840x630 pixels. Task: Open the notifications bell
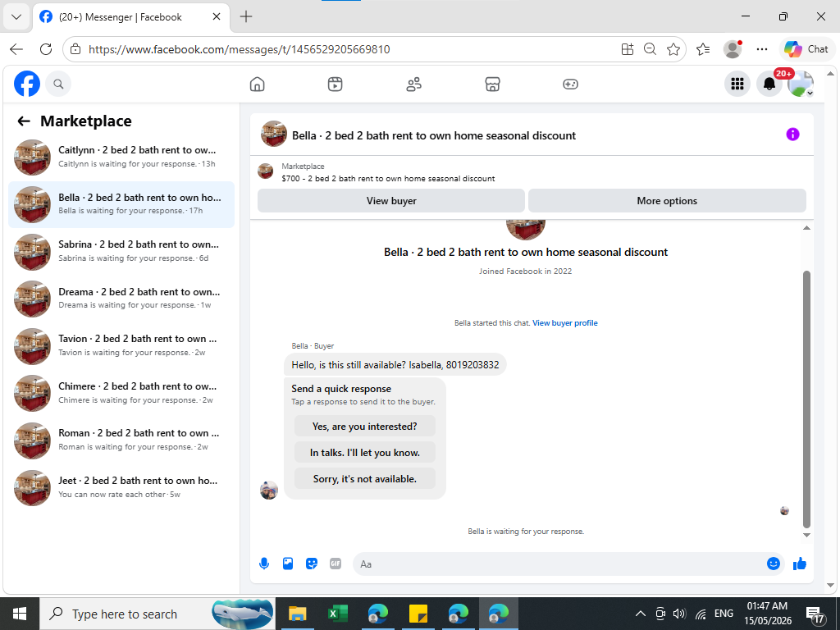[x=769, y=84]
